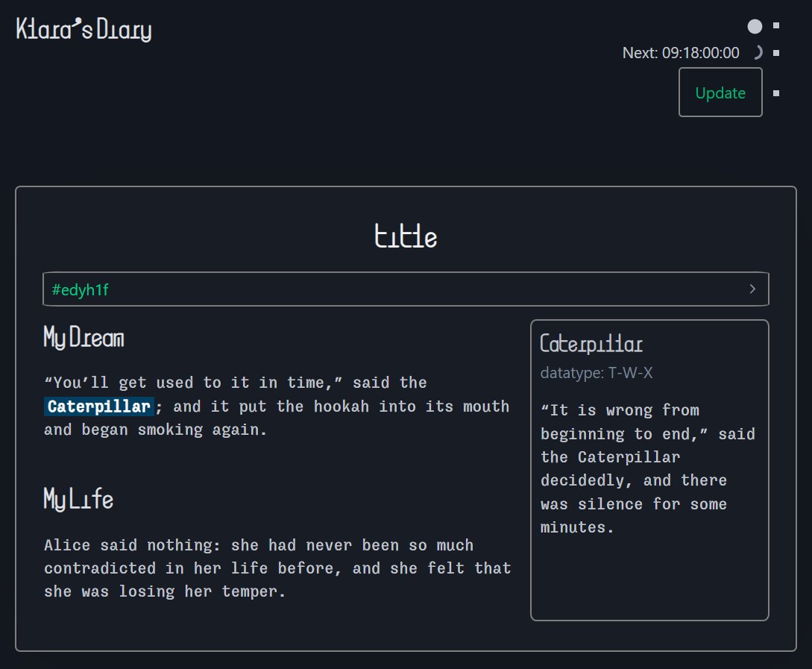812x669 pixels.
Task: Click the 'My Life' heading
Action: [x=78, y=499]
